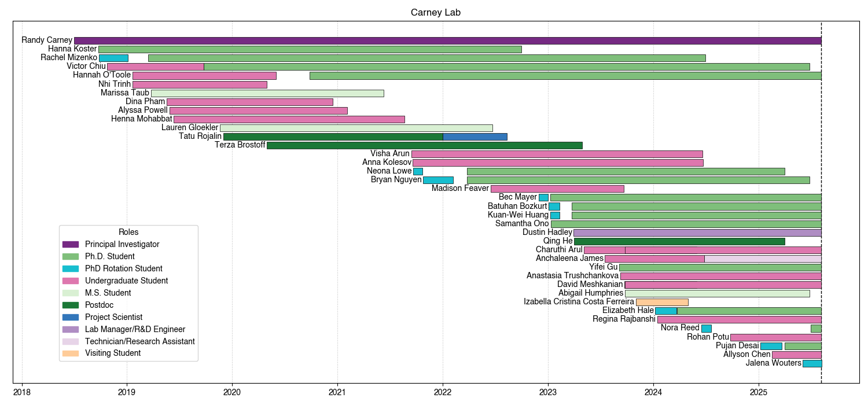Click the Principal Investigator purple legend swatch
Screen dimensions: 868x405
[71, 244]
